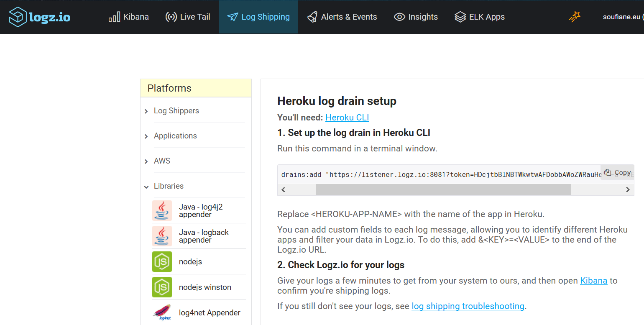644x325 pixels.
Task: Click the Alerts & Events bell icon
Action: point(312,17)
